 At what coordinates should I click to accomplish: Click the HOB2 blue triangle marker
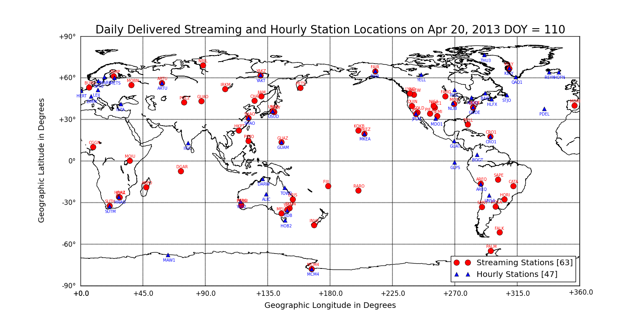click(285, 220)
